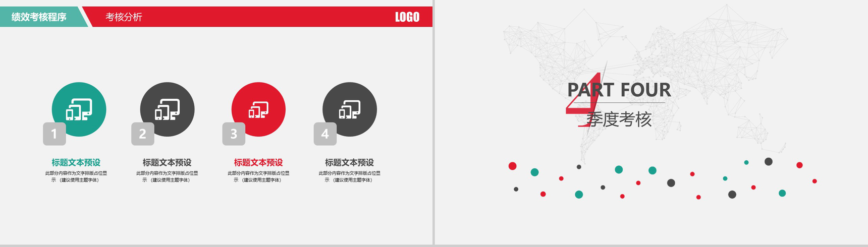This screenshot has height=247, width=868.
Task: Click the 考核分析 label in the red bar
Action: [124, 17]
